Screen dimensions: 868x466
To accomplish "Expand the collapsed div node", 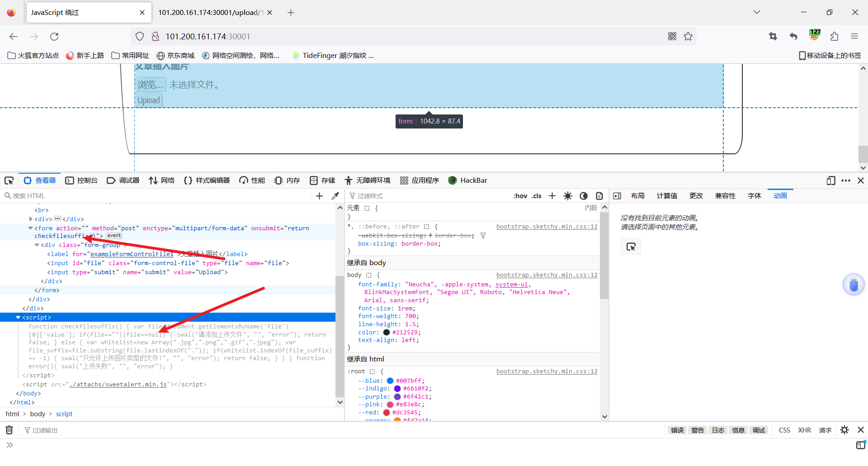I will pos(30,219).
